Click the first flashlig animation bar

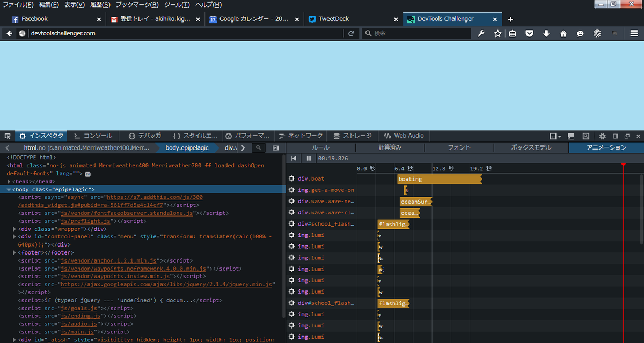click(x=393, y=224)
